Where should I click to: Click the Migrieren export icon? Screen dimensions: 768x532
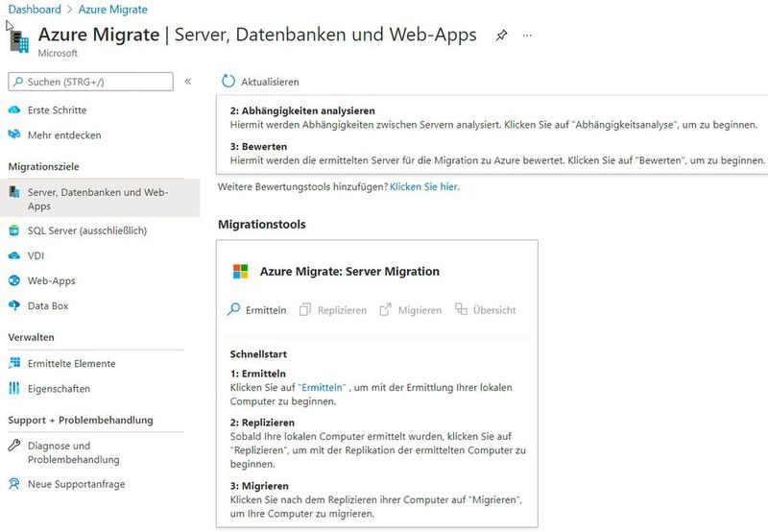[x=386, y=309]
